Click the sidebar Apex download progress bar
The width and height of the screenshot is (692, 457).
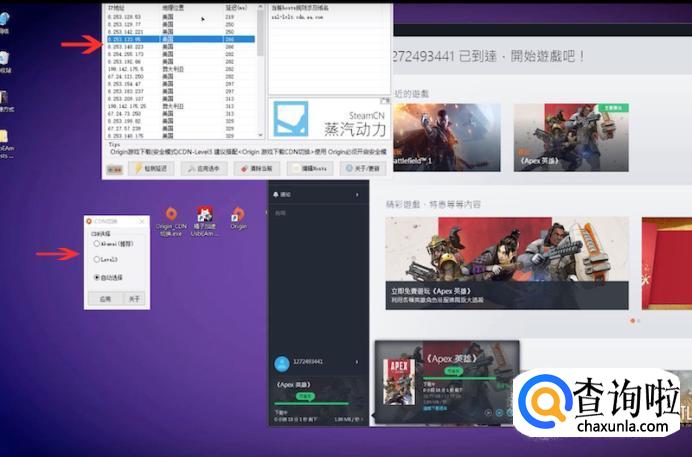pyautogui.click(x=312, y=403)
